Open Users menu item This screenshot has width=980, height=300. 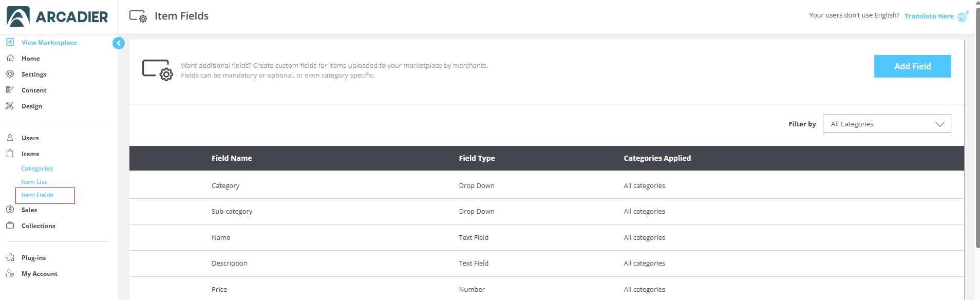coord(30,138)
